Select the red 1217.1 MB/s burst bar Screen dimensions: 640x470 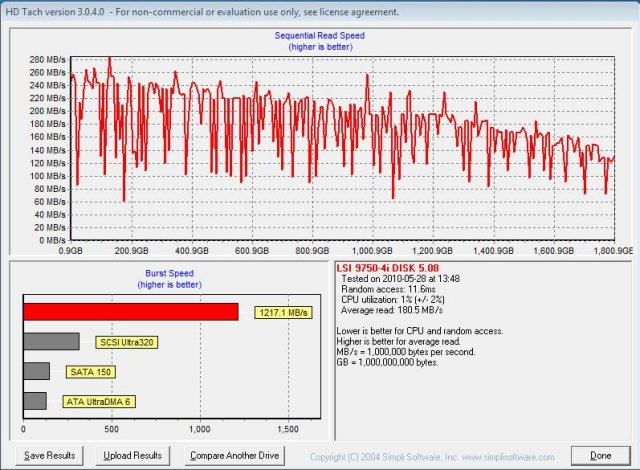131,312
